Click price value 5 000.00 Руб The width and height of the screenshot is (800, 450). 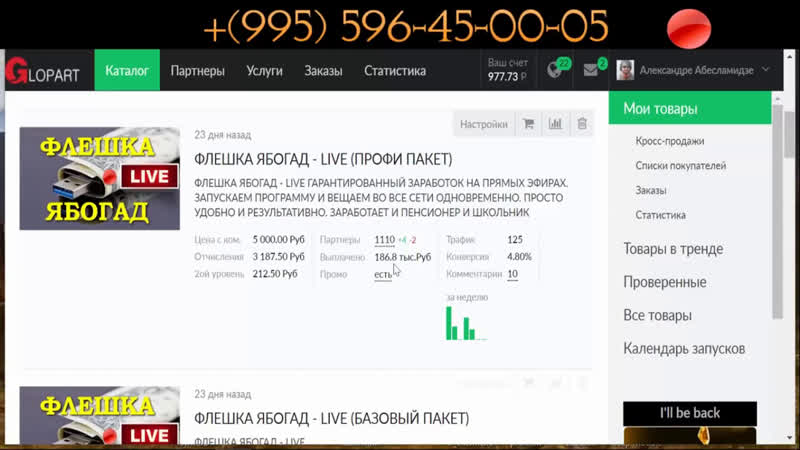(279, 239)
